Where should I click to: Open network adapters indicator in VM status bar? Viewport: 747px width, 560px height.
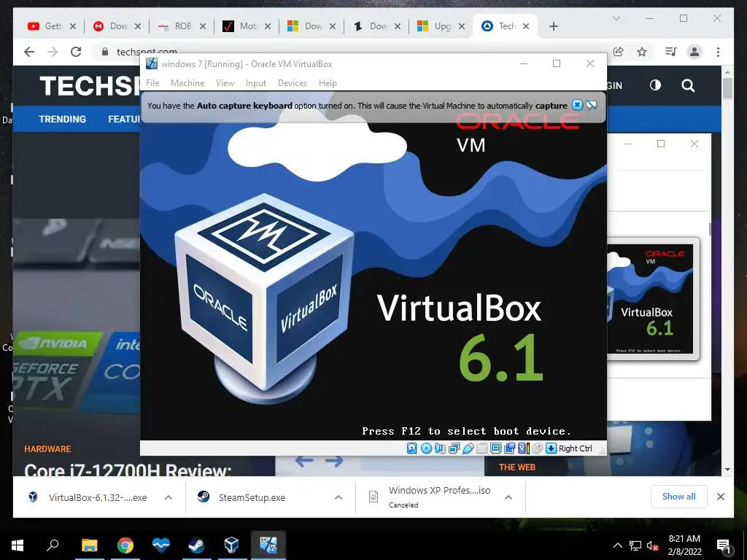click(x=454, y=448)
